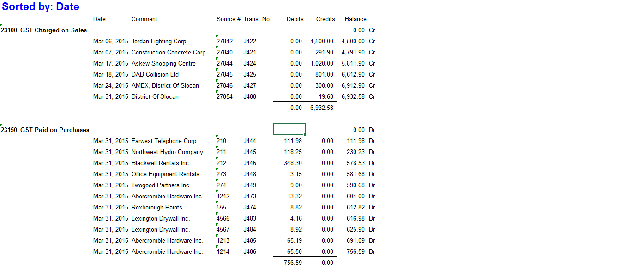Click the highlighted empty cell in Debits column
The width and height of the screenshot is (644, 269).
point(289,129)
